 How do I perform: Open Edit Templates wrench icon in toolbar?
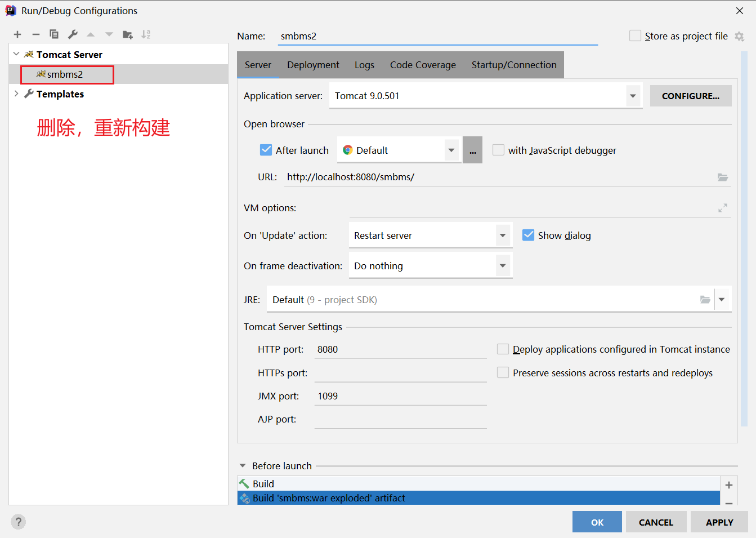coord(73,34)
